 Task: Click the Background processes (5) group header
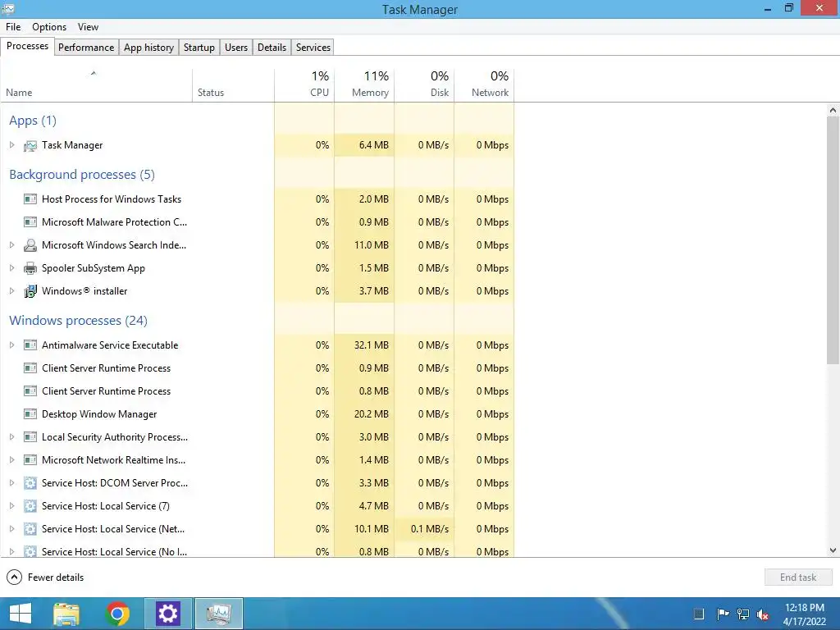point(82,175)
